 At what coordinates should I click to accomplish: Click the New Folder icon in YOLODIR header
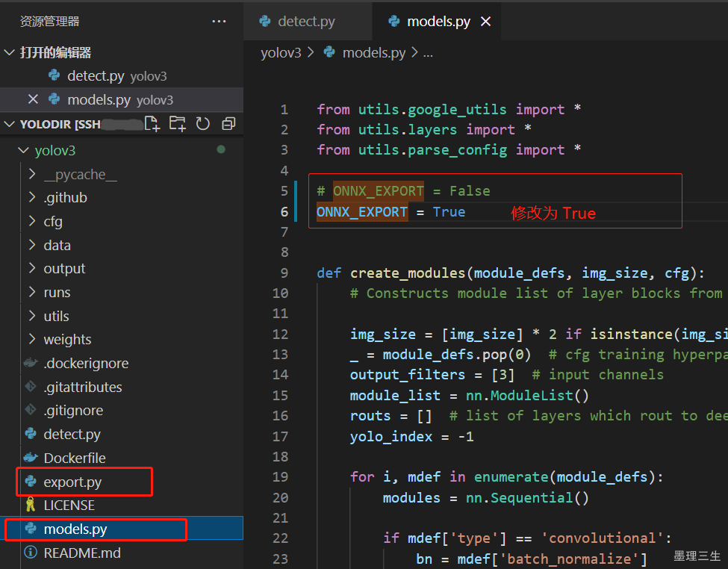tap(178, 124)
